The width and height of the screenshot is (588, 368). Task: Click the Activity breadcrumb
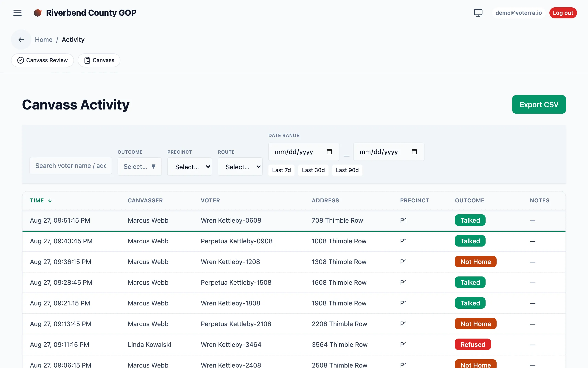tap(73, 39)
